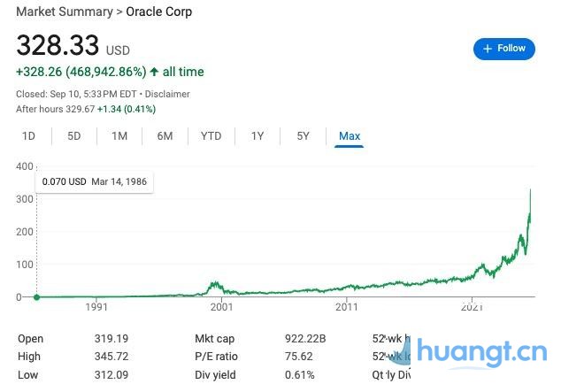Click the Follow button
This screenshot has height=392, width=561.
click(x=504, y=49)
